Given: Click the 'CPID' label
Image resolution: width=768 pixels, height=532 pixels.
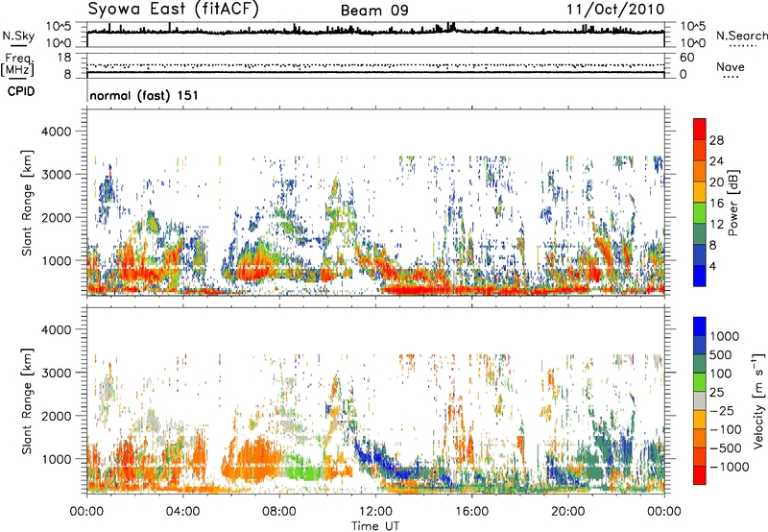Looking at the screenshot, I should click(x=21, y=91).
